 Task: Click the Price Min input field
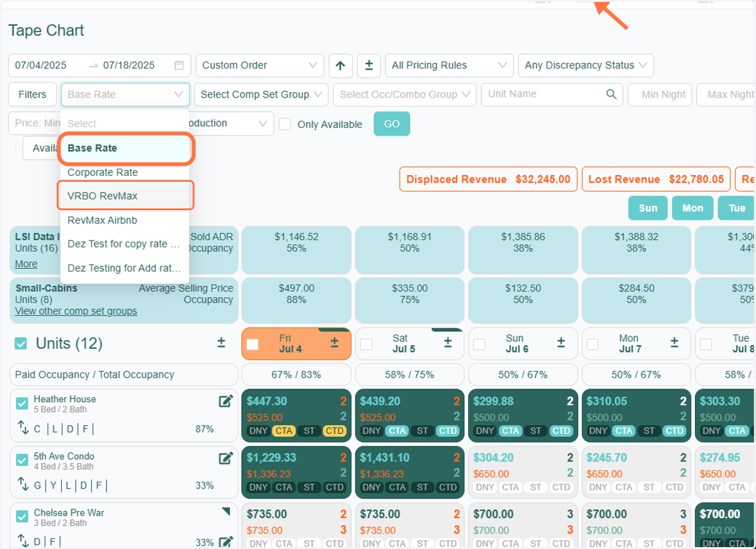point(35,123)
